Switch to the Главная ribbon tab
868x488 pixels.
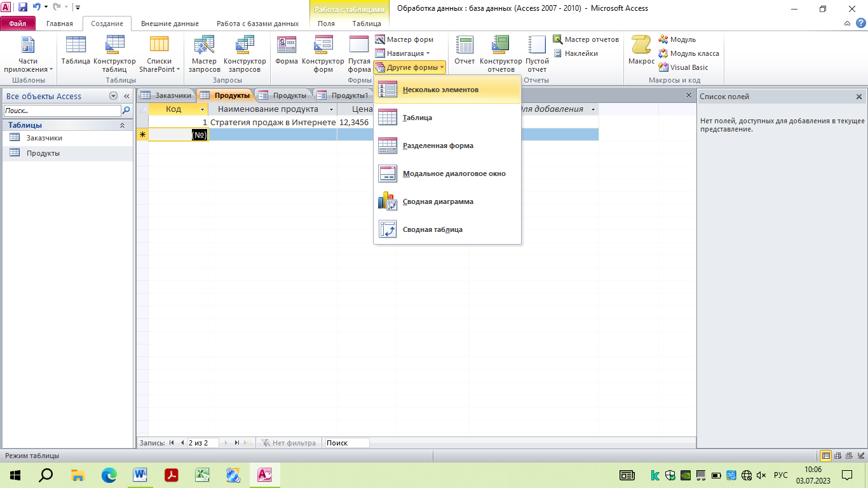(x=60, y=24)
